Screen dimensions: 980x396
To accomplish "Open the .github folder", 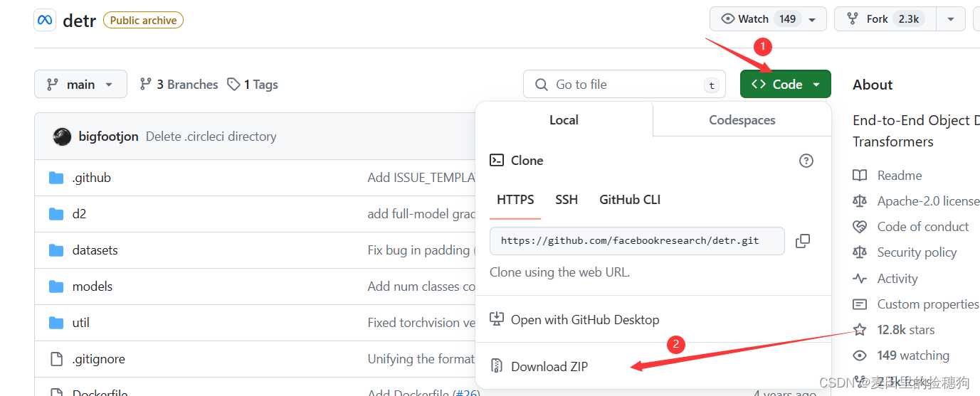I will tap(92, 178).
